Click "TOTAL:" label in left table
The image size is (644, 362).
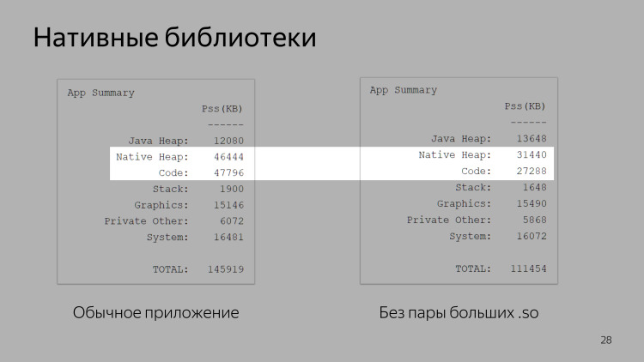tap(171, 269)
